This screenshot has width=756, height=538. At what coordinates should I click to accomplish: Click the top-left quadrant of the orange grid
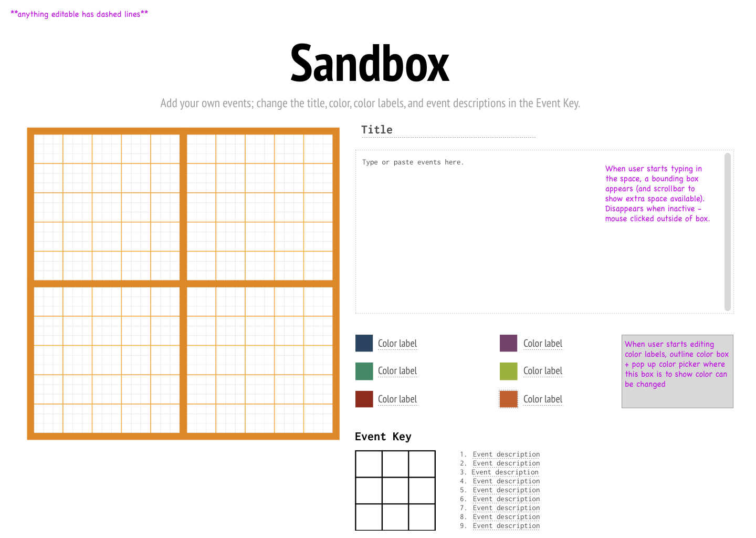pyautogui.click(x=107, y=207)
